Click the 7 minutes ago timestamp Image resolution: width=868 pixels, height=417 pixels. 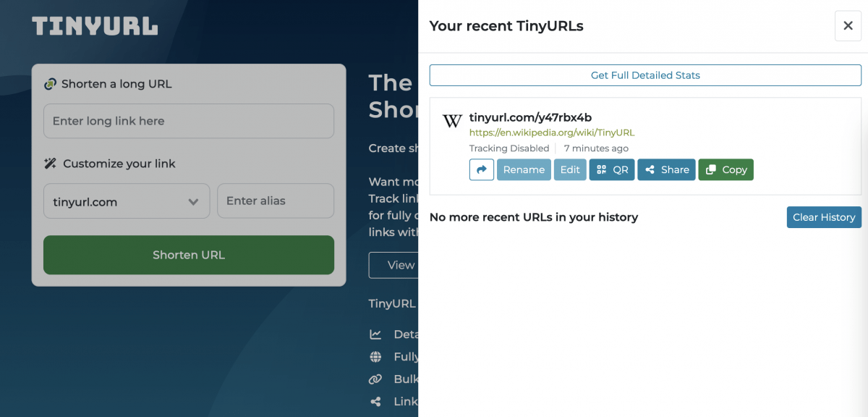click(x=596, y=148)
